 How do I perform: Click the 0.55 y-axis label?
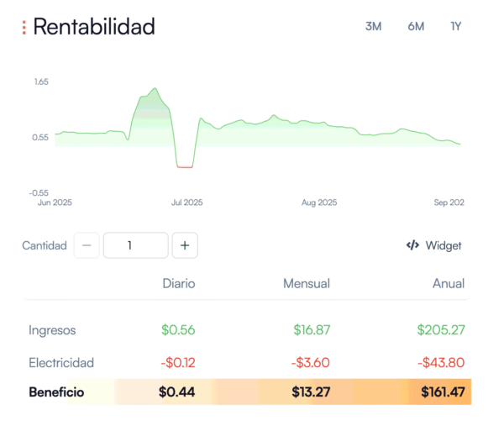(40, 138)
